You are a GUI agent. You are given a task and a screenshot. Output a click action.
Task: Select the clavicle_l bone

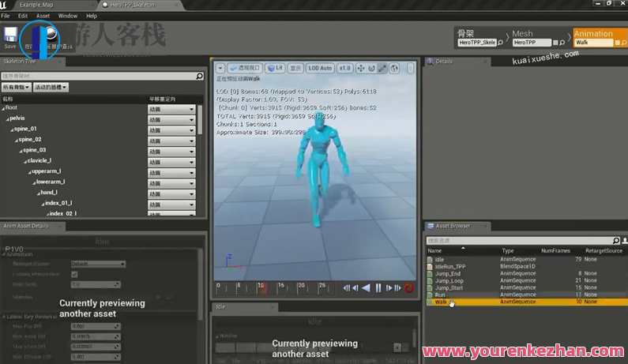pos(39,160)
